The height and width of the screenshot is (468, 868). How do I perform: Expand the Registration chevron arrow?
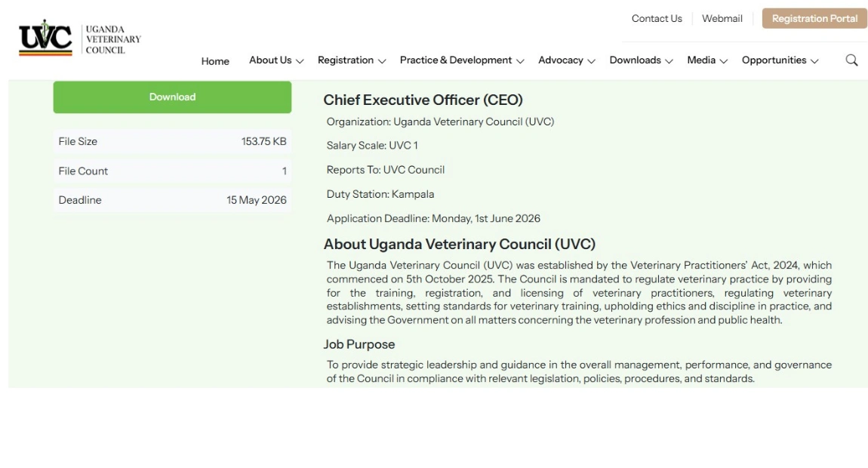[x=381, y=61]
